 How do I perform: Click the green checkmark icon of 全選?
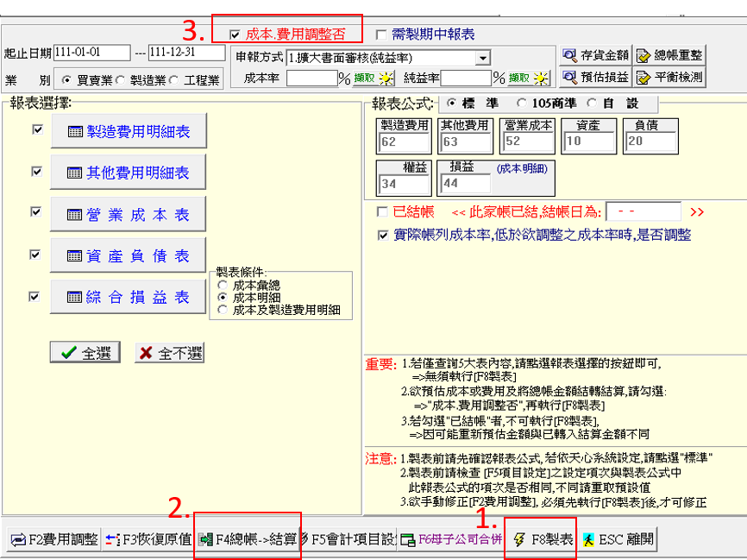(69, 353)
